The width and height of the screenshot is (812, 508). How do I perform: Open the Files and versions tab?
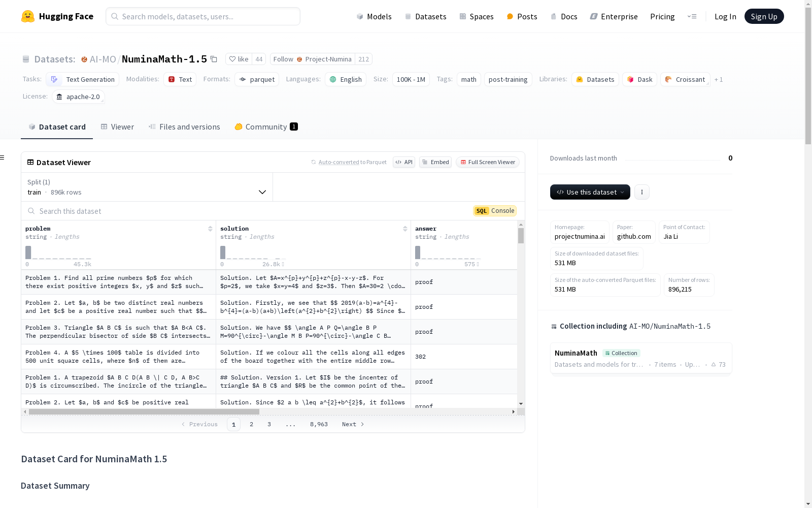(184, 127)
